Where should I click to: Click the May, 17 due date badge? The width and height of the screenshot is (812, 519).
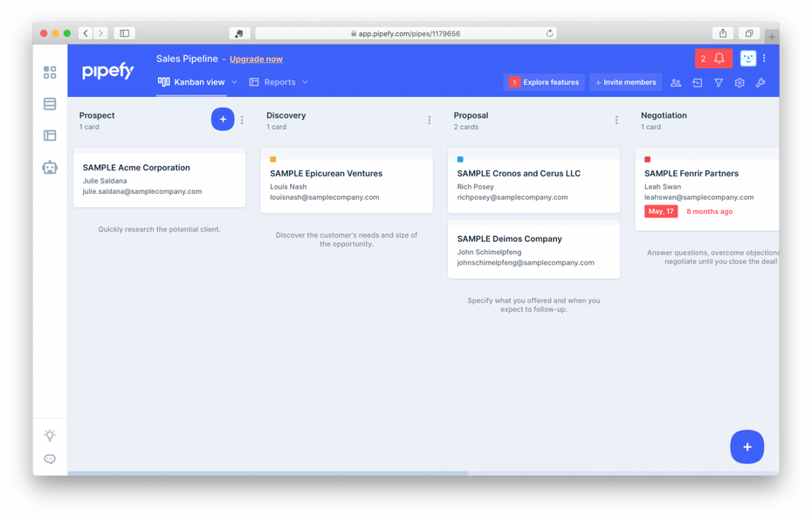coord(661,211)
